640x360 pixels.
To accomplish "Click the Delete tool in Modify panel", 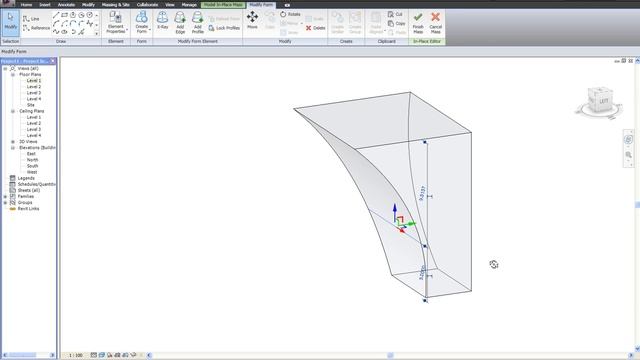I will point(315,28).
